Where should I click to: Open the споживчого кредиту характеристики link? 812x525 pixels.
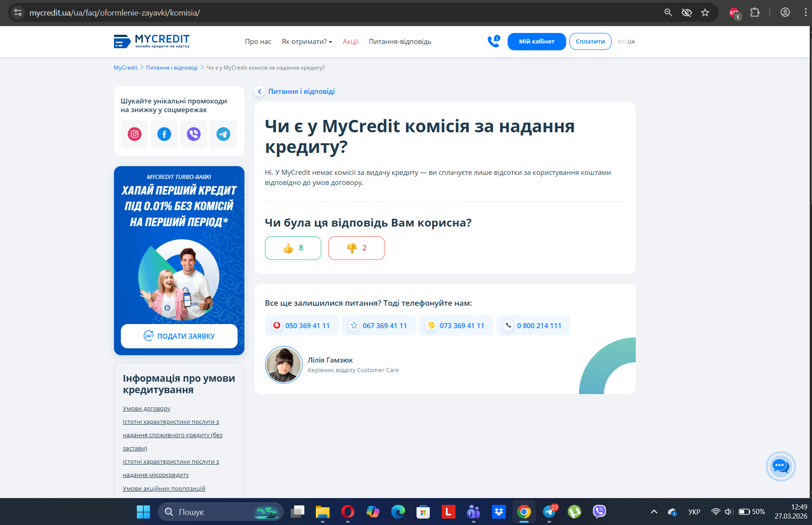click(x=173, y=435)
